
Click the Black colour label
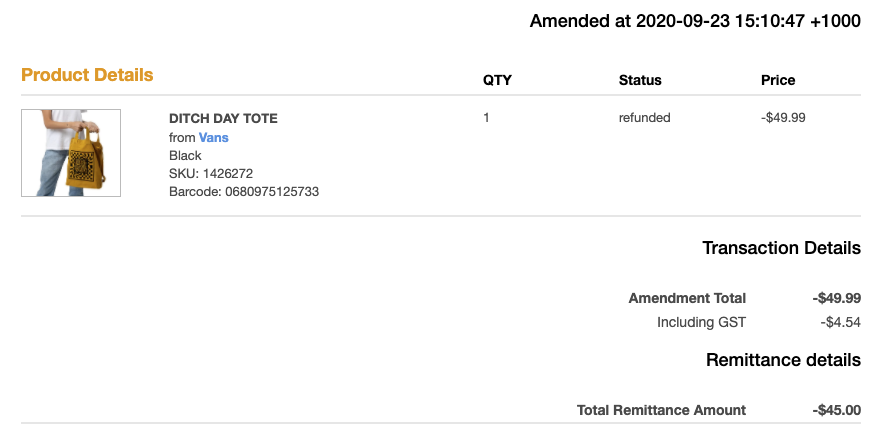click(185, 156)
